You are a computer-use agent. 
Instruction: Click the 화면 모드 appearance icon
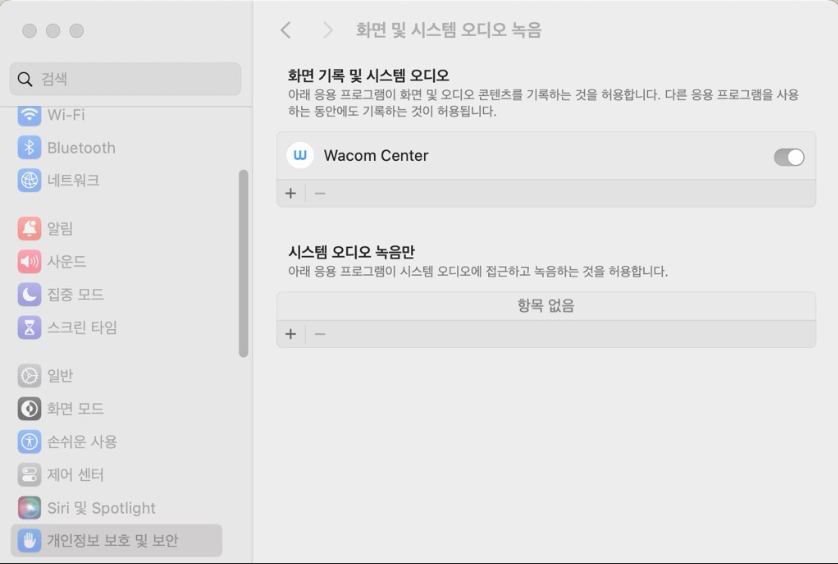[29, 409]
